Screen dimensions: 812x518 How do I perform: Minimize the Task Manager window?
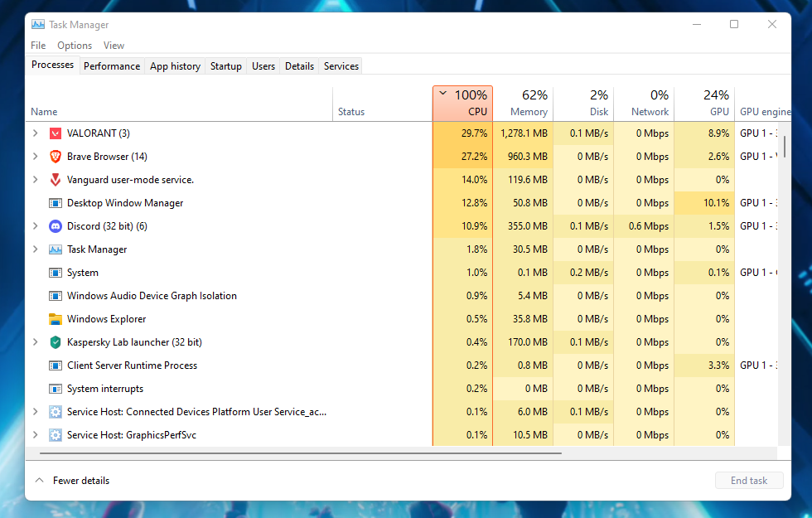pyautogui.click(x=697, y=24)
